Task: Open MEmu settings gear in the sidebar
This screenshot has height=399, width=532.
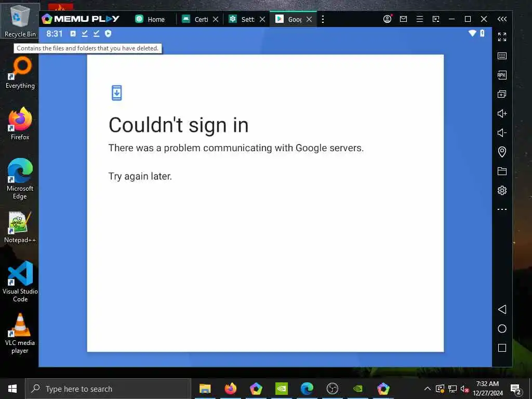Action: (x=502, y=190)
